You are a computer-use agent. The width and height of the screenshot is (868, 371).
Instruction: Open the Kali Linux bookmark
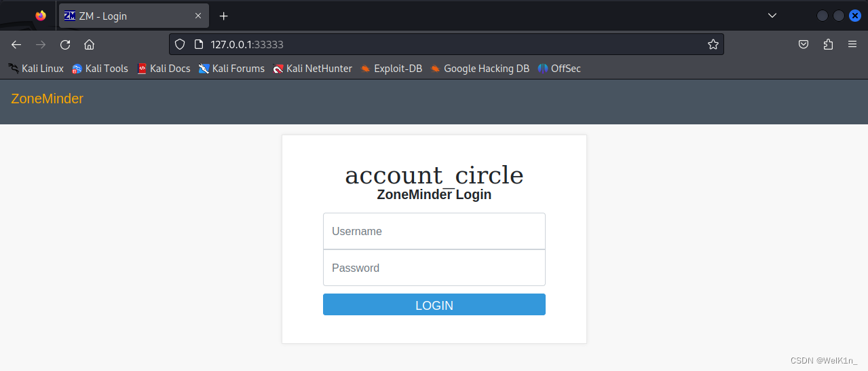tap(36, 68)
